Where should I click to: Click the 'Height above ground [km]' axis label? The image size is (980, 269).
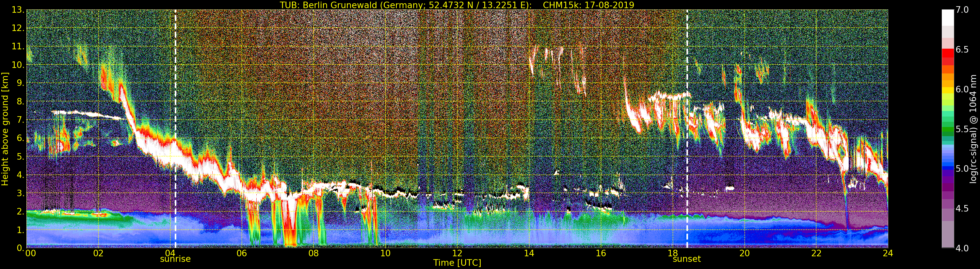pos(5,129)
